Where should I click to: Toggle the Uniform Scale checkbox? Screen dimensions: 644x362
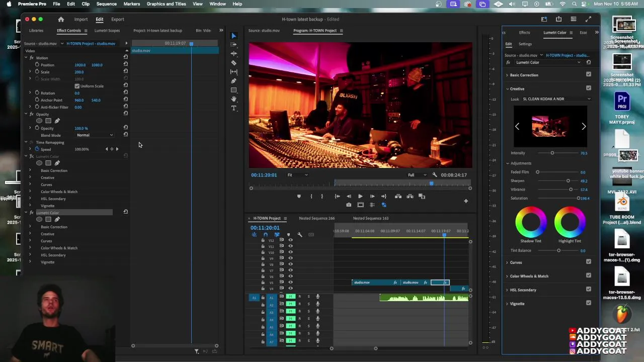tap(77, 86)
